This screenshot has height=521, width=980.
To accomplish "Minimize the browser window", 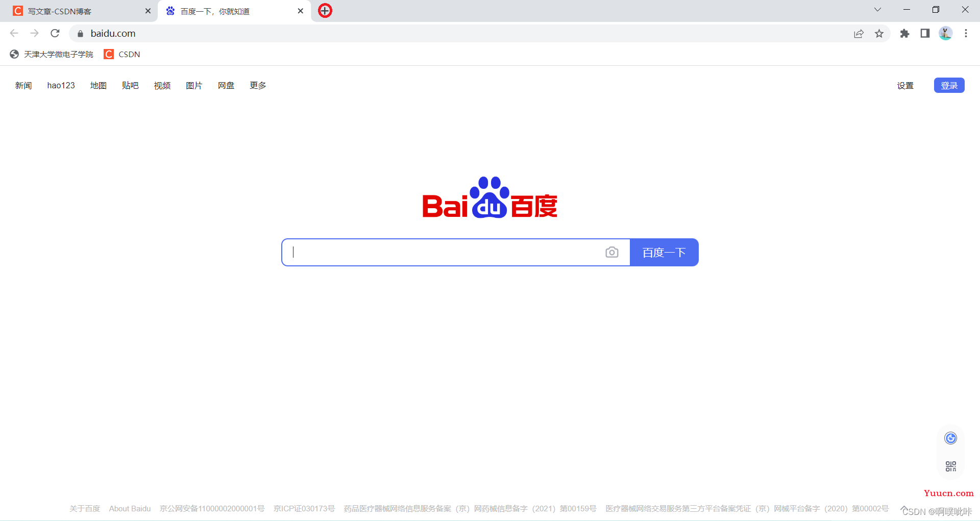I will click(906, 10).
